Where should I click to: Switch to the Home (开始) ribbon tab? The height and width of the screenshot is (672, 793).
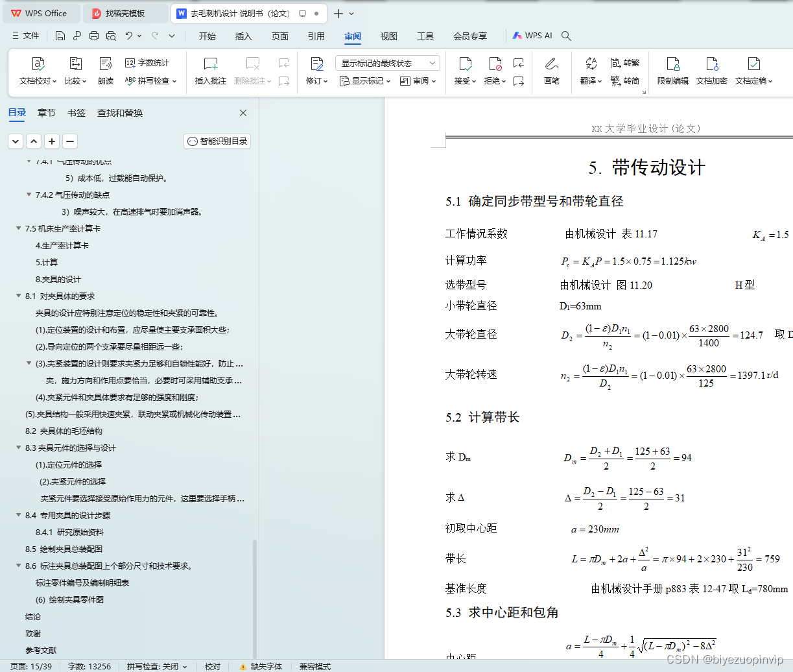tap(207, 36)
